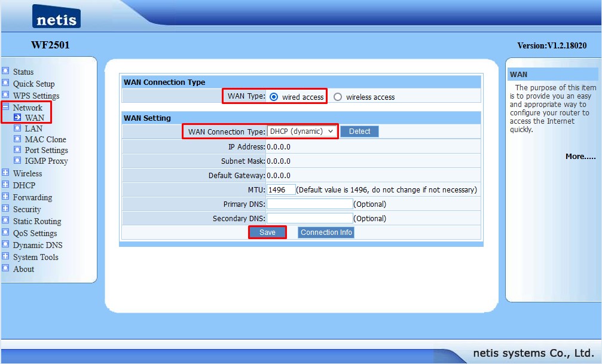Click the Status sidebar icon

(5, 71)
